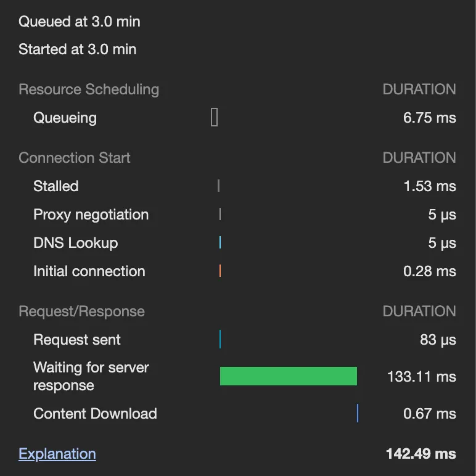476x476 pixels.
Task: Click the green Waiting for server response bar
Action: click(x=288, y=376)
